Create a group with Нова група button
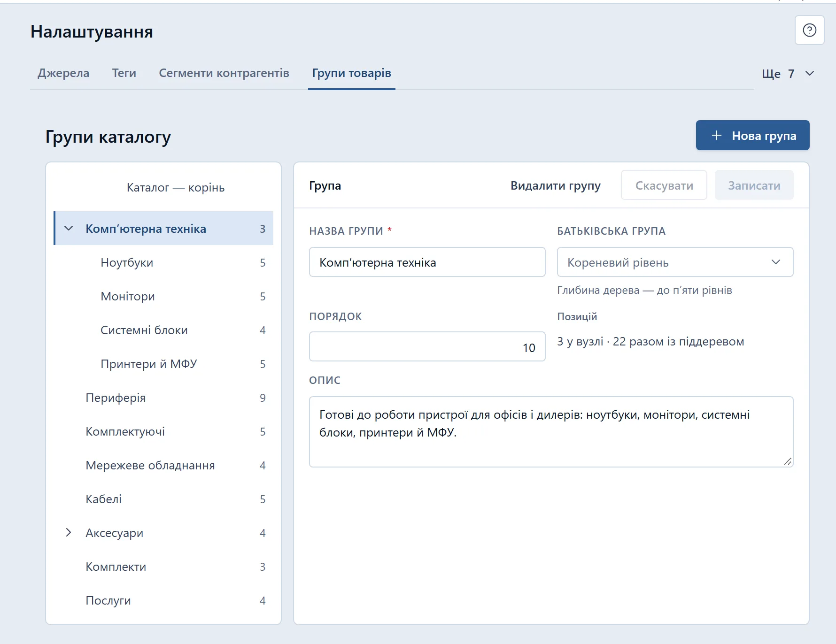Viewport: 836px width, 644px height. 752,135
